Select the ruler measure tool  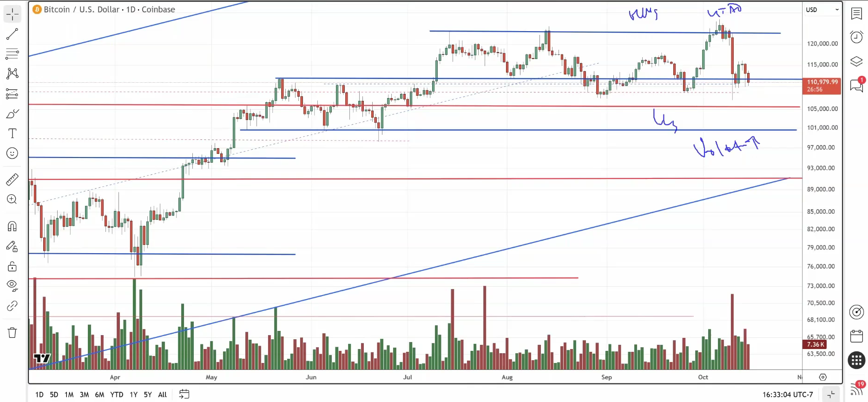(x=12, y=179)
